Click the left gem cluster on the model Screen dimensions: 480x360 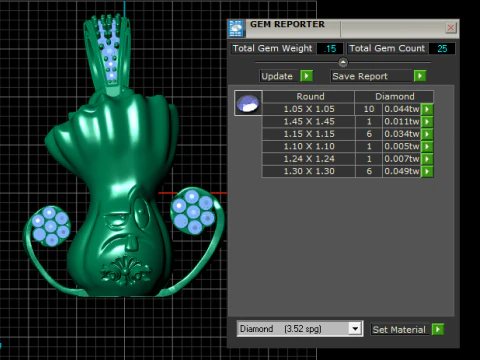tap(50, 226)
